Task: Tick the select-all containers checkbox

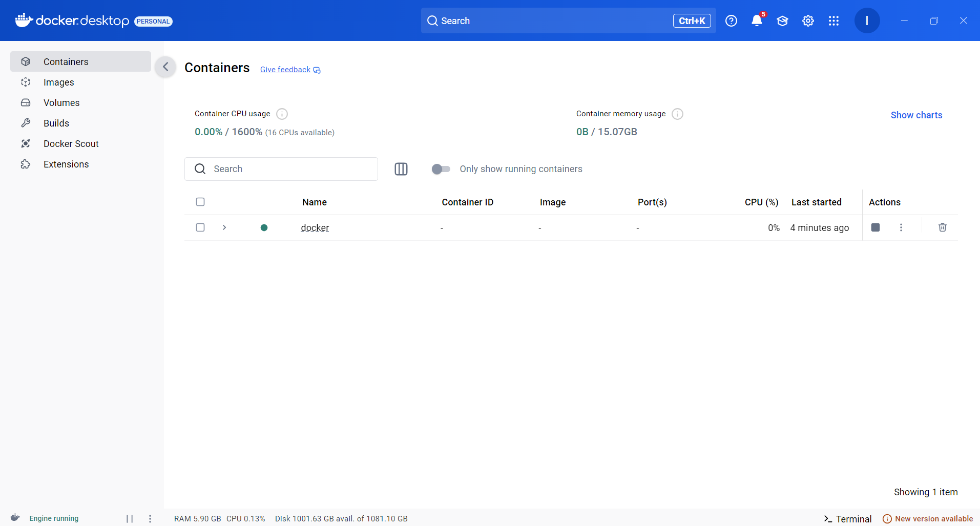Action: [200, 202]
